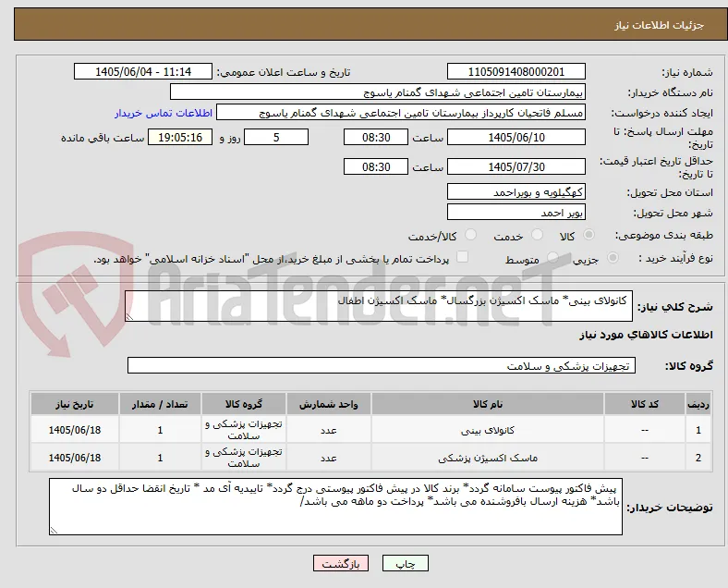Click the ردیف column header
728x588 pixels.
[698, 404]
